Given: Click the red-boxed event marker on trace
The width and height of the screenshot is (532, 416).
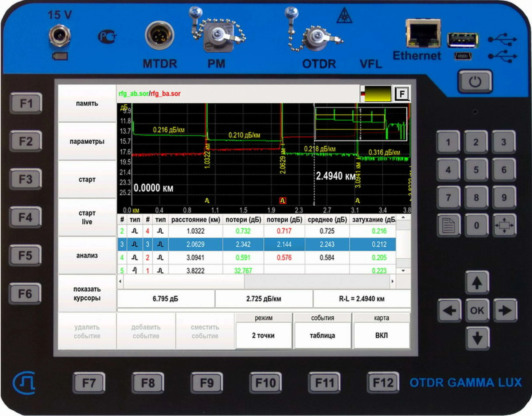Looking at the screenshot, I should [283, 201].
